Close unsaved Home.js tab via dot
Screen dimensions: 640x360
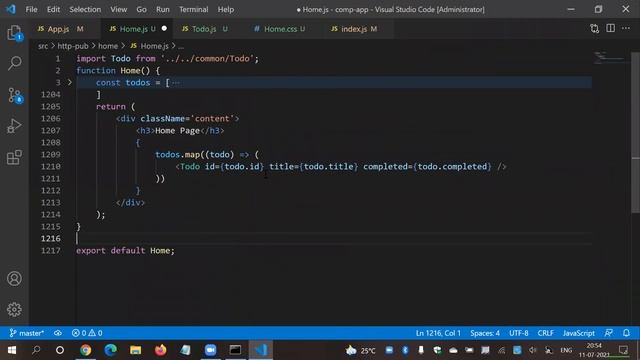164,29
